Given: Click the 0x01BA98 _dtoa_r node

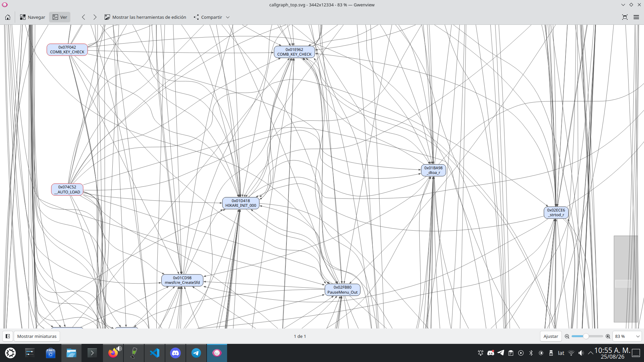Looking at the screenshot, I should pyautogui.click(x=433, y=170).
